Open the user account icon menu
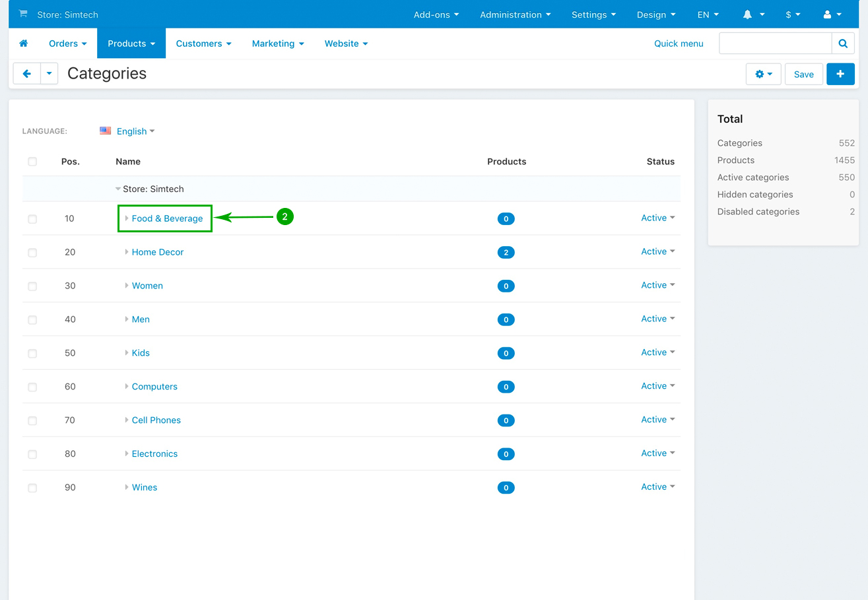868x600 pixels. [832, 15]
